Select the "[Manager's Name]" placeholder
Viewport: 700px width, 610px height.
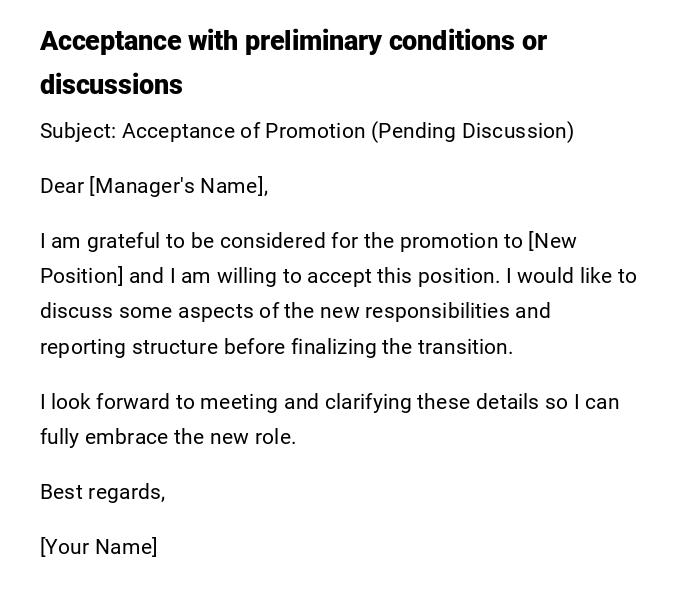(x=178, y=186)
